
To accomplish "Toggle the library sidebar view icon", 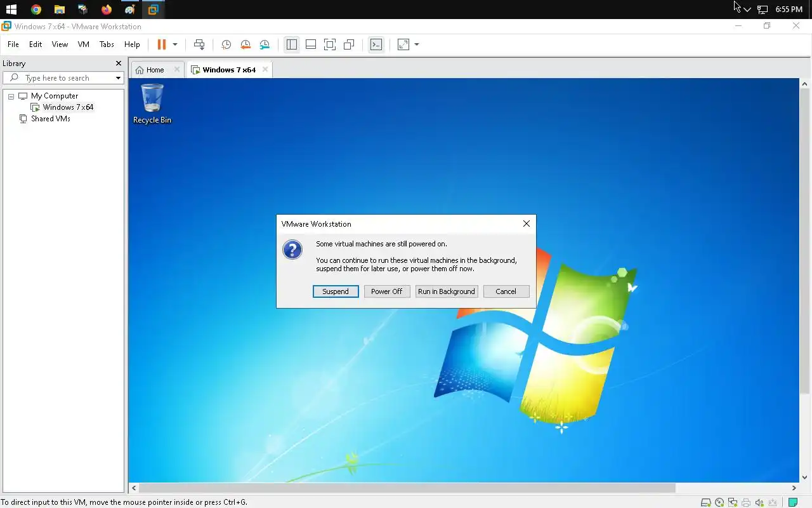I will (x=291, y=44).
